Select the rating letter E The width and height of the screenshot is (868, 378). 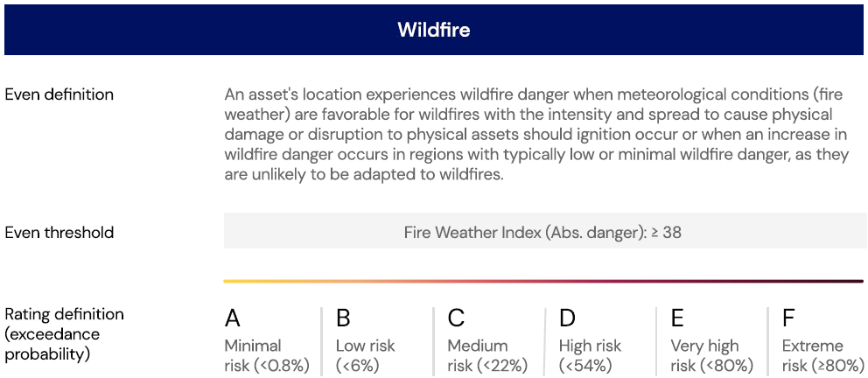[x=678, y=318]
